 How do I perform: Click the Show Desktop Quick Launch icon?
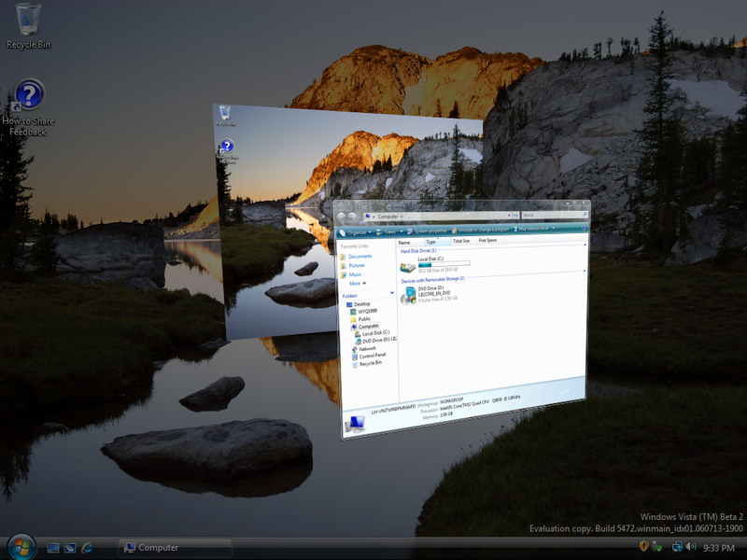point(53,547)
